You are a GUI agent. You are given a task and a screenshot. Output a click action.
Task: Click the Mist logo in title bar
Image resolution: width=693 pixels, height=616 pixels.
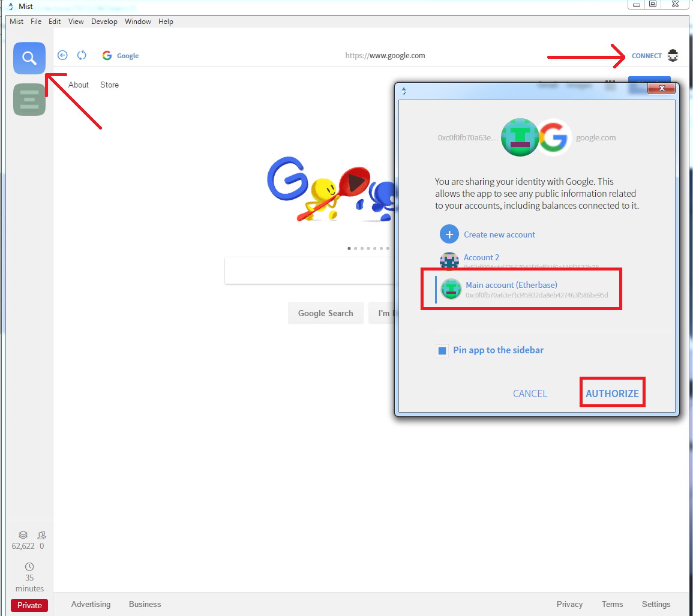tap(11, 6)
